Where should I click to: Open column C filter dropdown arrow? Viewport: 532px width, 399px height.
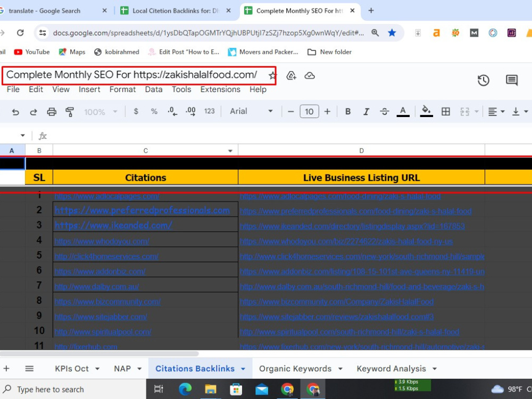(230, 151)
